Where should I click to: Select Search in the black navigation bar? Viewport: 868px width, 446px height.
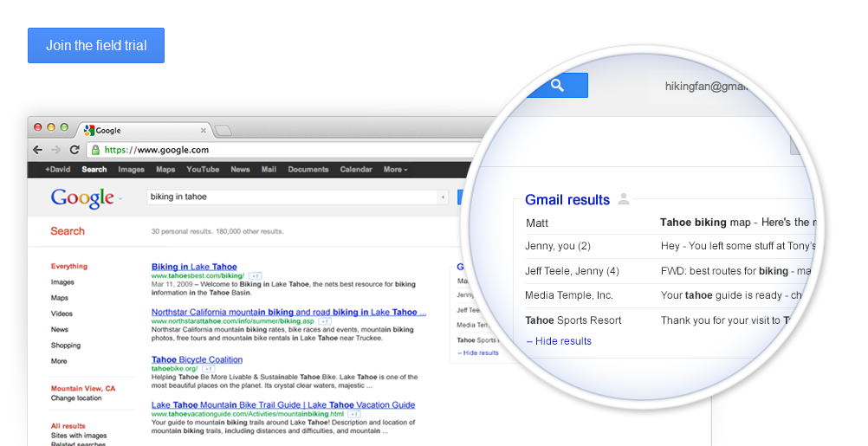pyautogui.click(x=94, y=170)
